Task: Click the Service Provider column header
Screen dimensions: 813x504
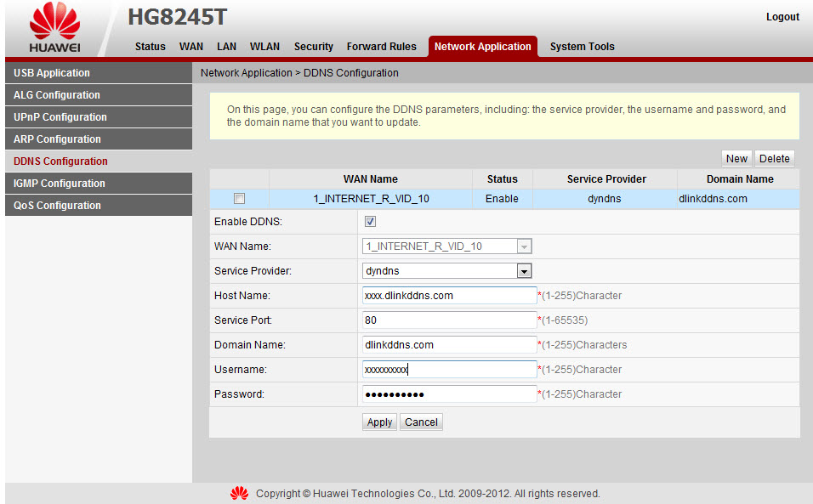Action: tap(606, 179)
